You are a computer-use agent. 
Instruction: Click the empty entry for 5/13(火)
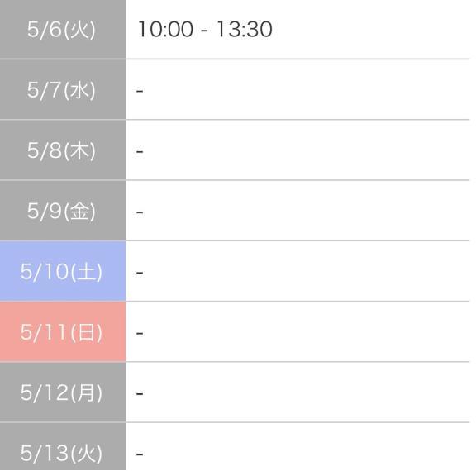pyautogui.click(x=297, y=447)
